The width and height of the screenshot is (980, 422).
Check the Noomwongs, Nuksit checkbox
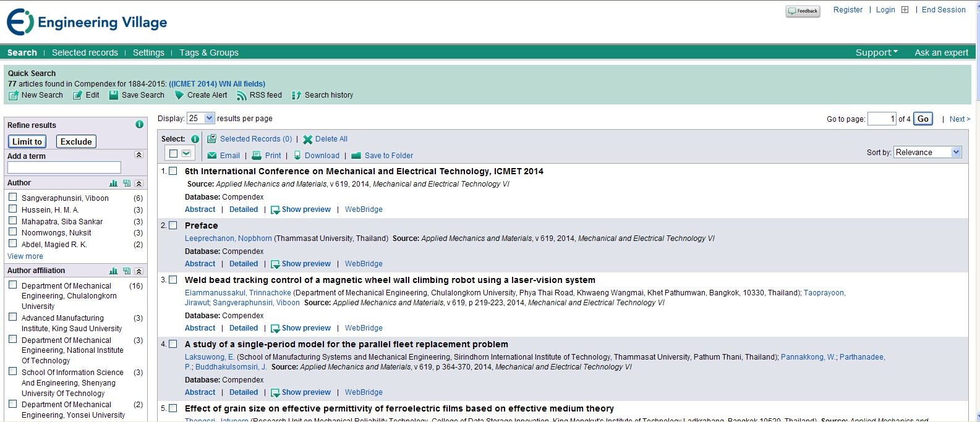(x=12, y=232)
